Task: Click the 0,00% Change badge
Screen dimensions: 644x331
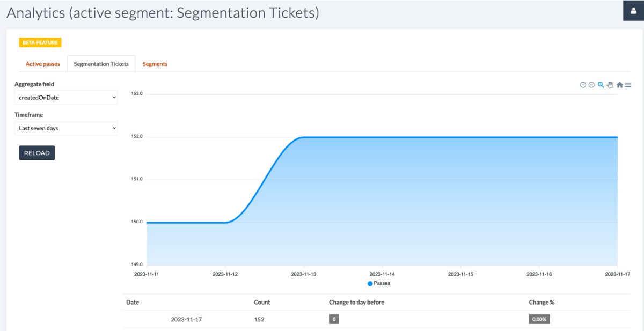Action: (539, 319)
